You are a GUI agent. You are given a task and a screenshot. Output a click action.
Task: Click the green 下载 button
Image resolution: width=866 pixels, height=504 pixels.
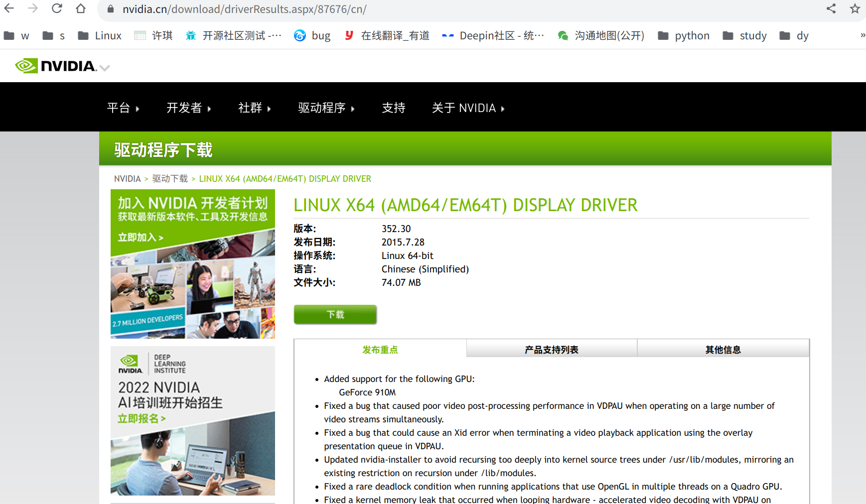[x=335, y=315]
